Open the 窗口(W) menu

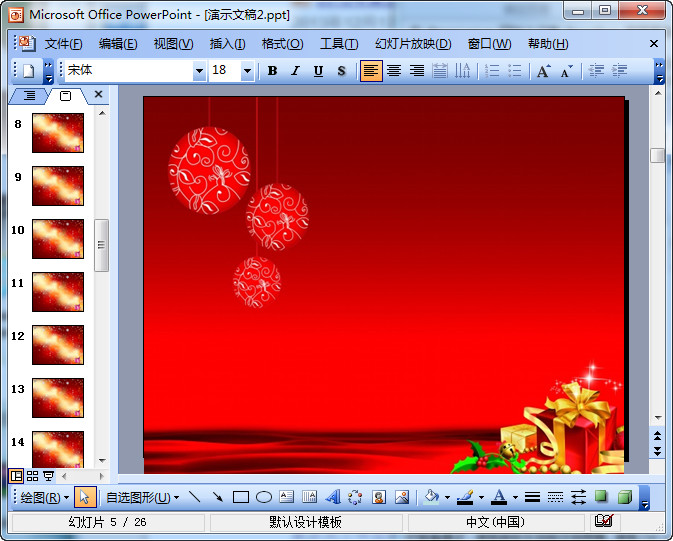pos(489,44)
